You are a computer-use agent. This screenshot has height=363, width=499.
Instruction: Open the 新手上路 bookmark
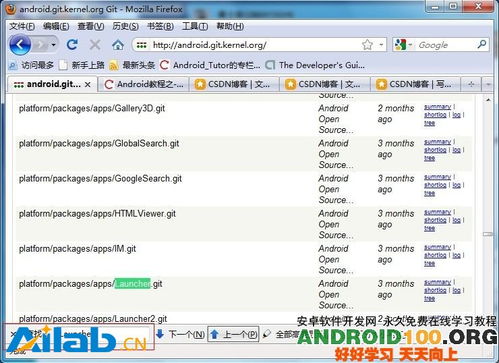82,65
